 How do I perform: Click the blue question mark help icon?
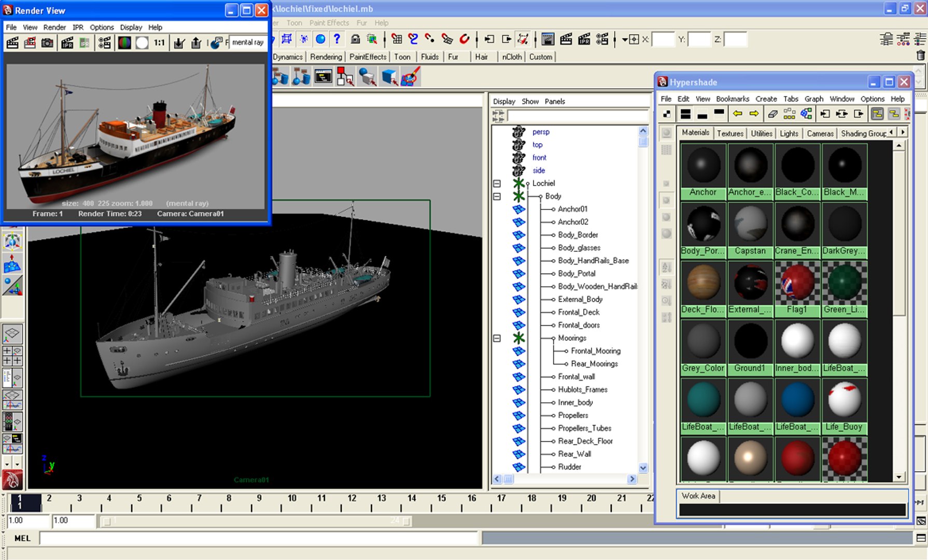pyautogui.click(x=337, y=39)
